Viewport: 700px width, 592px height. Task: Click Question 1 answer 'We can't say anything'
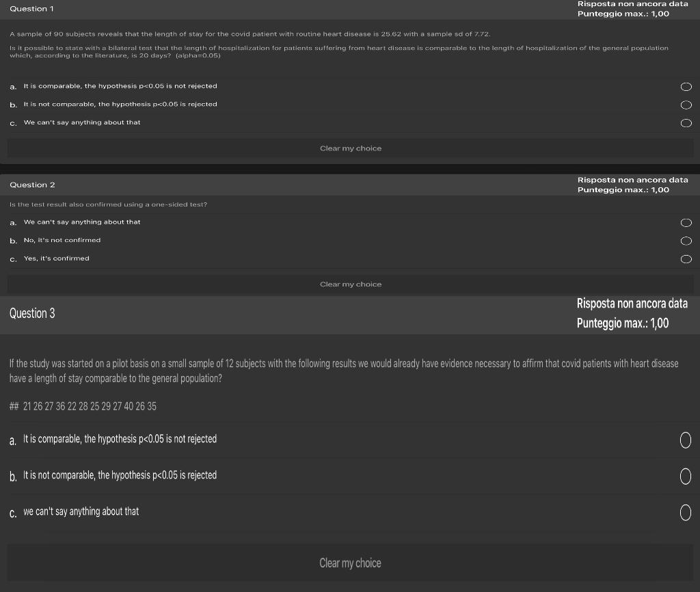(82, 122)
